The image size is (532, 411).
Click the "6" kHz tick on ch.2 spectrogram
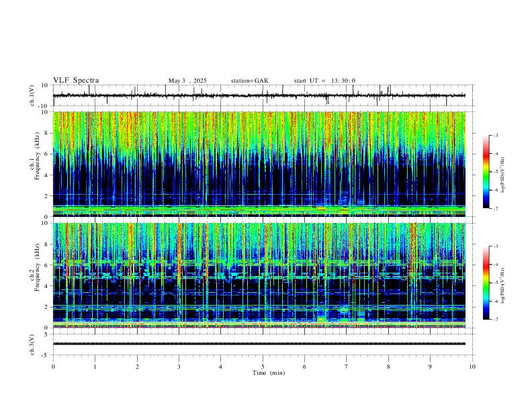pyautogui.click(x=46, y=265)
